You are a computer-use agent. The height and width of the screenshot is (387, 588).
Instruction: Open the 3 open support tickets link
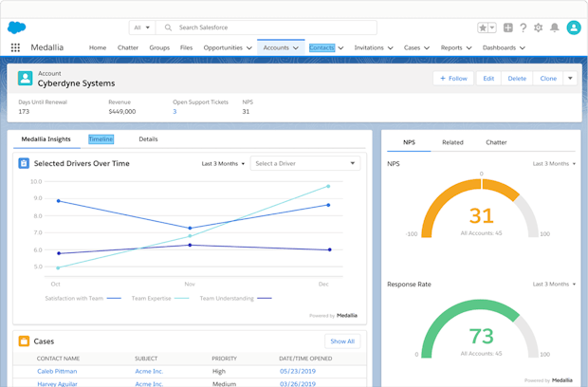175,112
